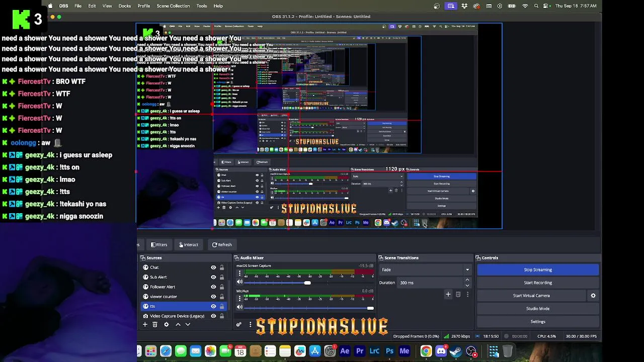Launch Photoshop from the dock

[x=389, y=351]
